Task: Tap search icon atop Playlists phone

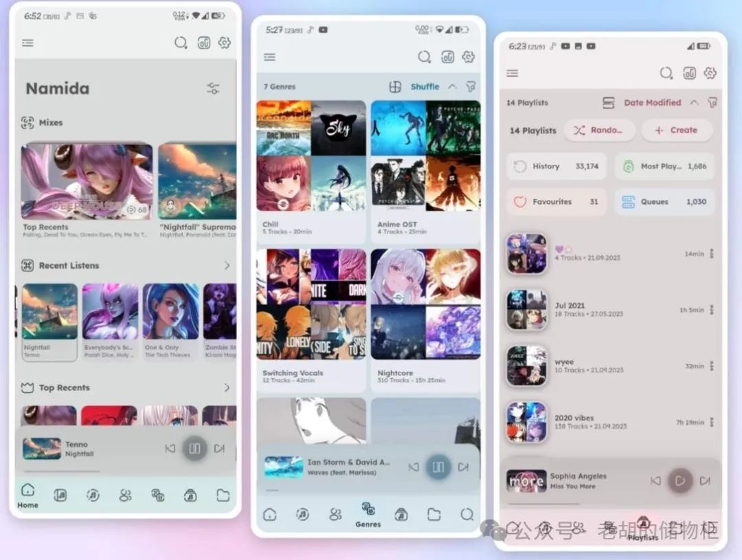Action: [x=666, y=73]
